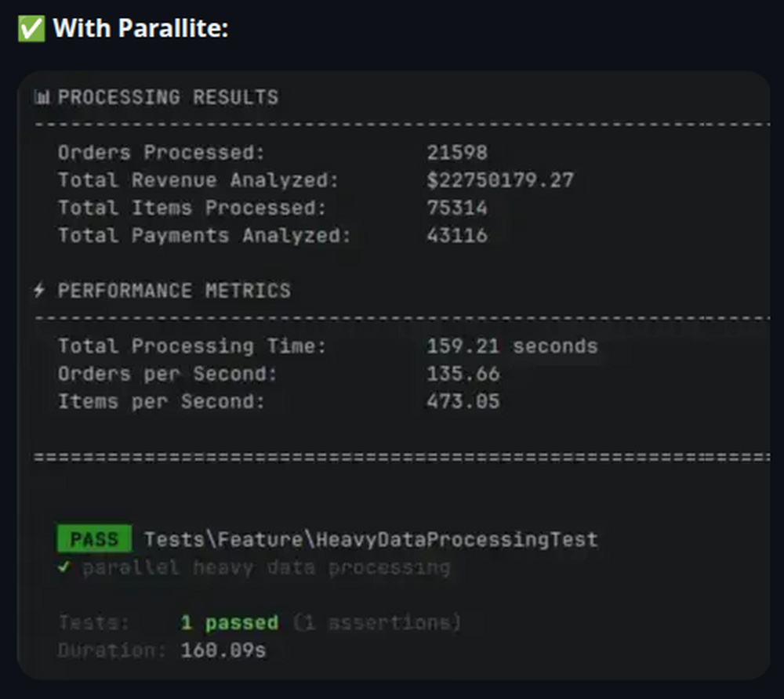Click the checkmark before parallel heavy data processing
Viewport: 784px width, 699px height.
64,567
